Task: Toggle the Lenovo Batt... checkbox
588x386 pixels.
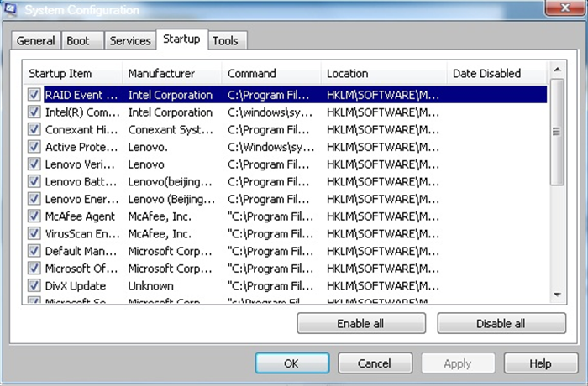Action: [x=34, y=181]
